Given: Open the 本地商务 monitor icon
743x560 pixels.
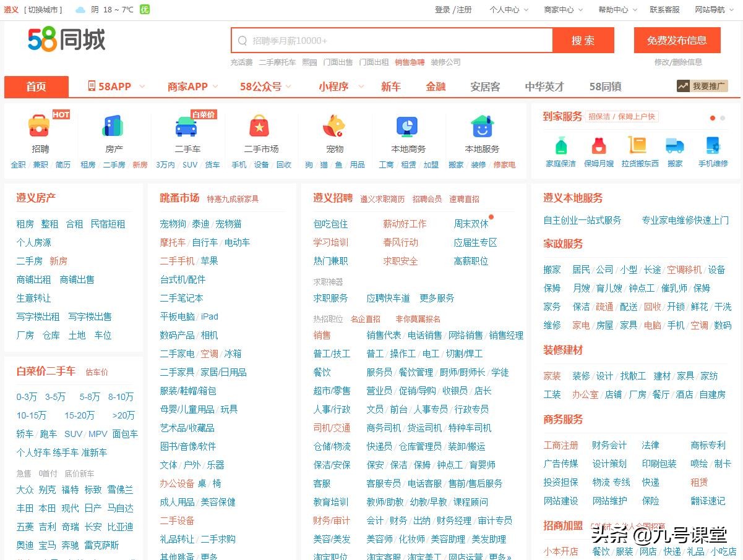Looking at the screenshot, I should (407, 125).
